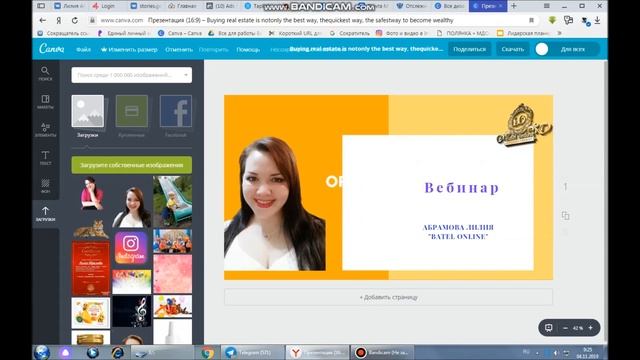Open Windows Media Player from taskbar
Screen dimensions: 640x360
(93, 352)
